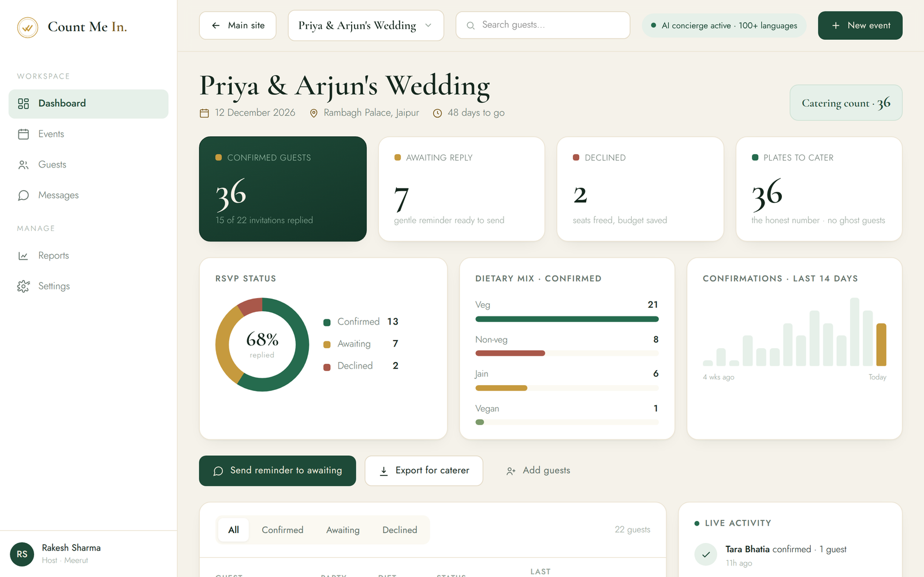Click the Main site button
This screenshot has width=924, height=577.
[x=237, y=25]
